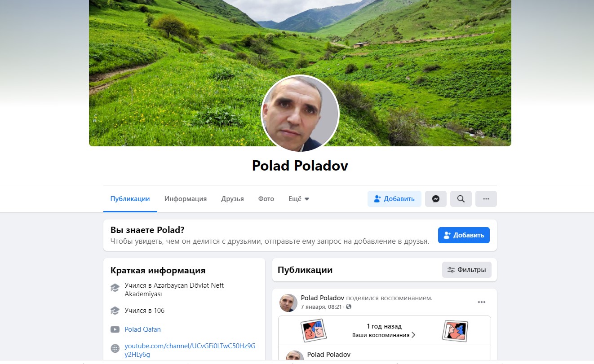Open the Фильтры publications filter
Screen dimensions: 594x364
point(467,270)
